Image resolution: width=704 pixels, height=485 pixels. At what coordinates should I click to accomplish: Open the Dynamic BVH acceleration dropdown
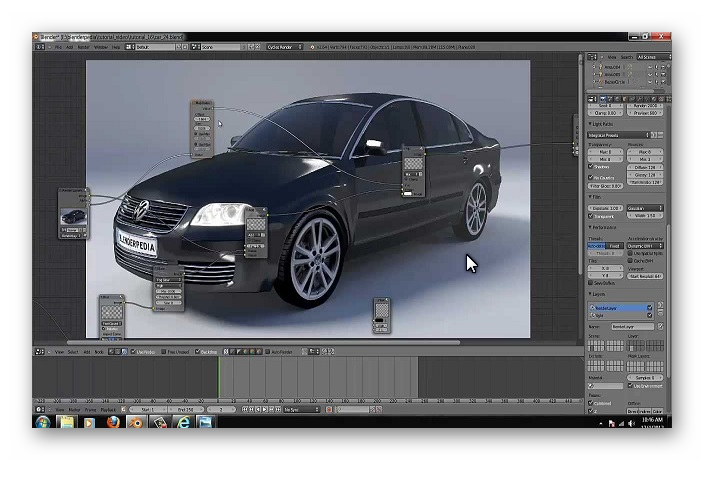pos(645,246)
